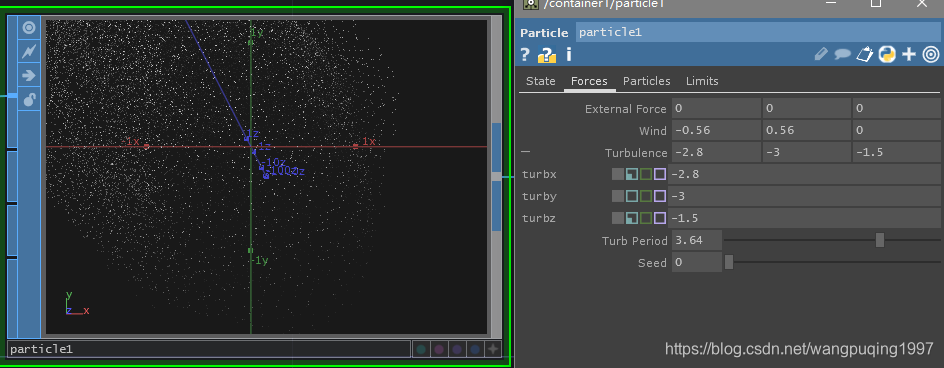
Task: Click the blue circle flag under the viewer
Action: click(x=475, y=349)
